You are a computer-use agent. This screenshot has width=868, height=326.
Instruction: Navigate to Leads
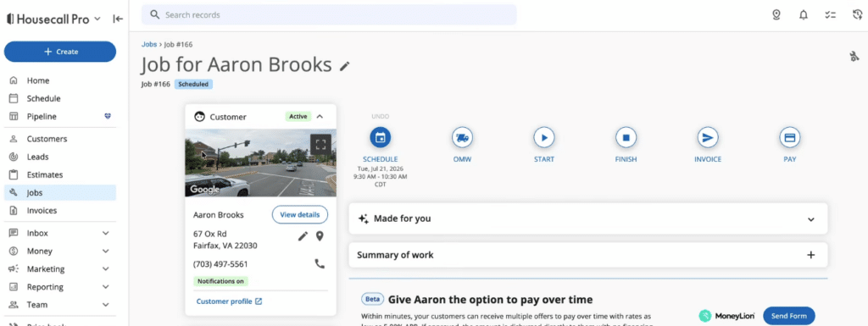tap(60, 157)
